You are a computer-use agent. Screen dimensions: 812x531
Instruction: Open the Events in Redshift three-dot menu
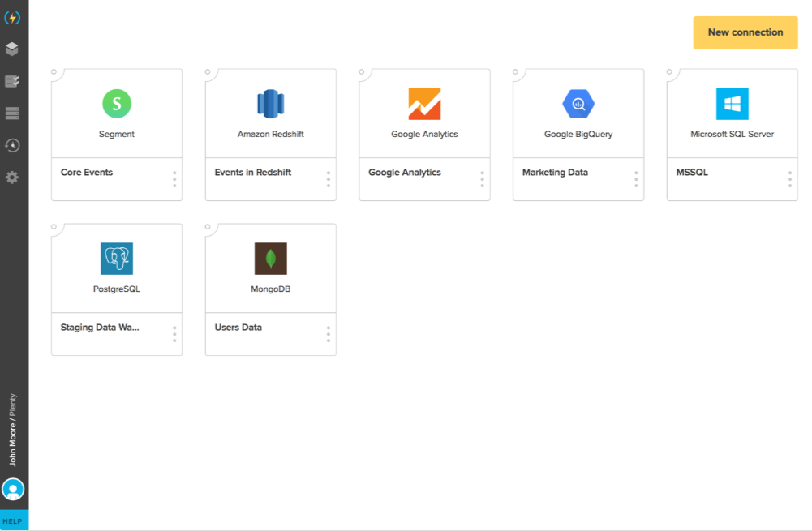(329, 179)
